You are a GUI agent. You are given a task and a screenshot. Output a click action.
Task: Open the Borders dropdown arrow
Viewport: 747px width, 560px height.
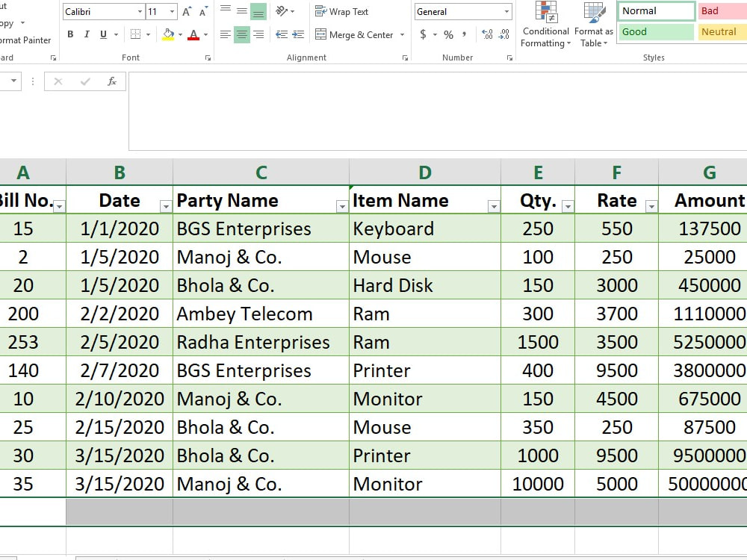tap(148, 34)
